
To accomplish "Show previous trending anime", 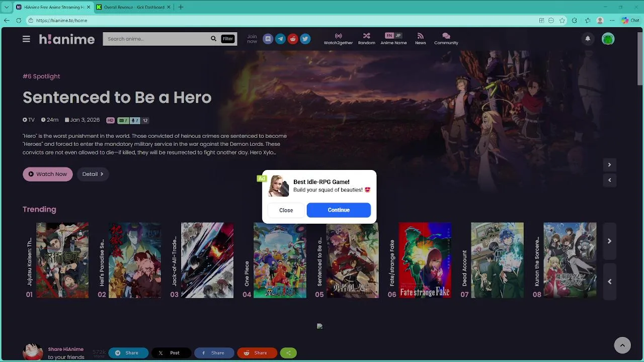I will [x=609, y=282].
